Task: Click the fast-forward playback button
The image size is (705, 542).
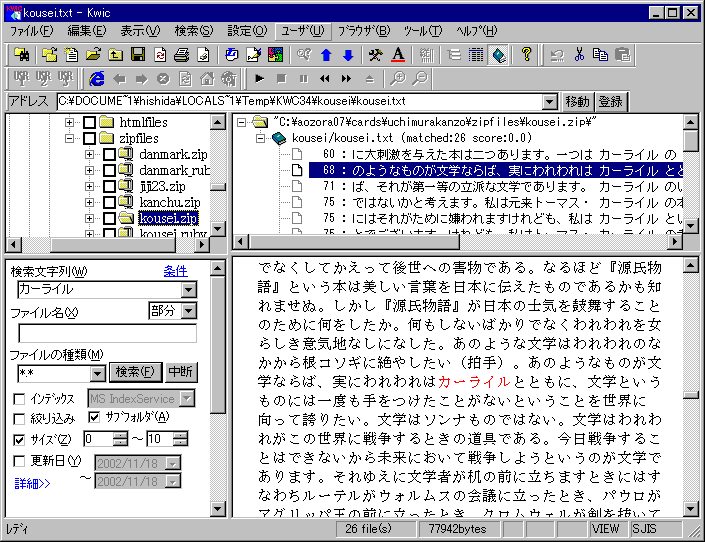Action: click(347, 79)
